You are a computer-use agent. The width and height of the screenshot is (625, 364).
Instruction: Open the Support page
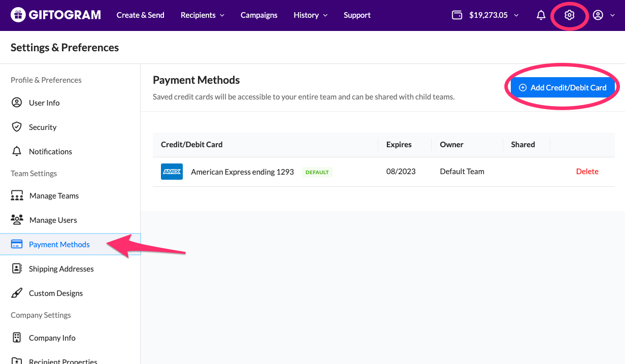[357, 15]
